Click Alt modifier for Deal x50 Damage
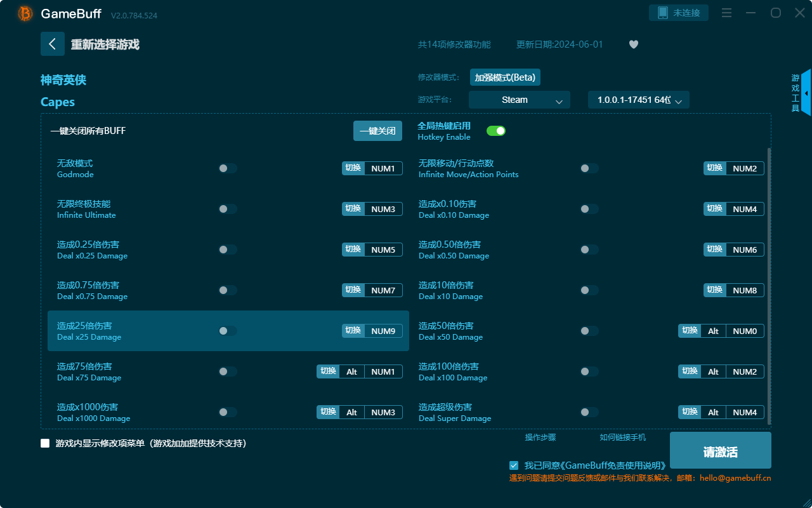 [x=714, y=331]
